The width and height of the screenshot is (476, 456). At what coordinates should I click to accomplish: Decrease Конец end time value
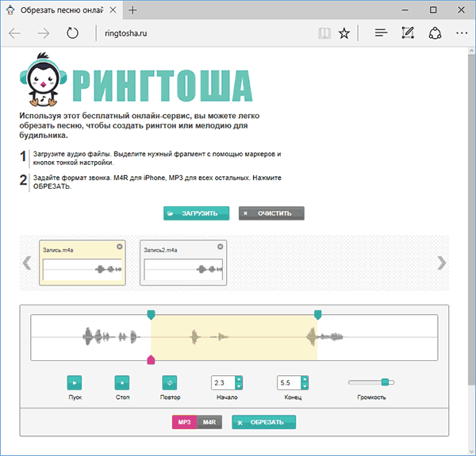[306, 386]
